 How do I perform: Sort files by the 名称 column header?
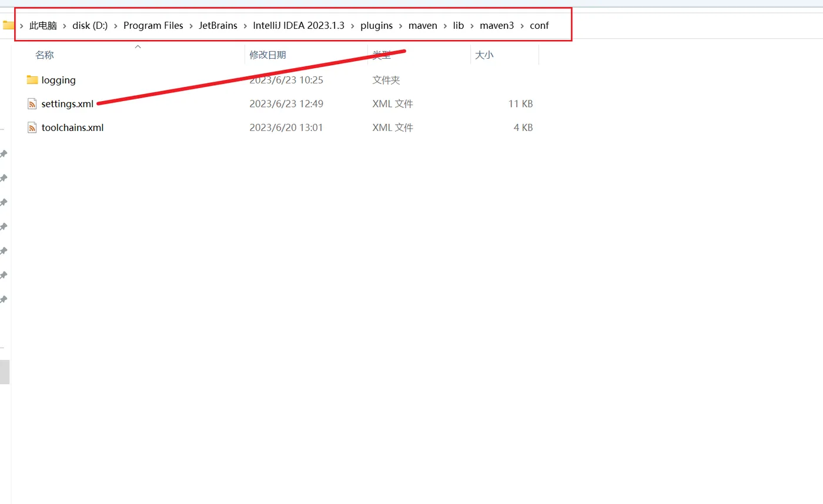[x=45, y=55]
